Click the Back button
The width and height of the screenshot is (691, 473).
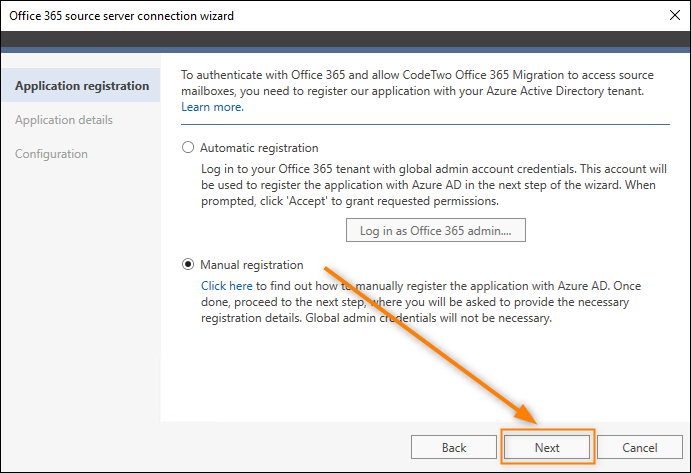454,447
